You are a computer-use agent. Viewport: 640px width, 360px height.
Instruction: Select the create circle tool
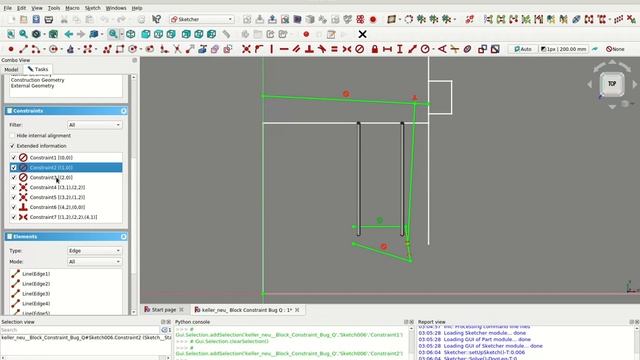point(53,49)
